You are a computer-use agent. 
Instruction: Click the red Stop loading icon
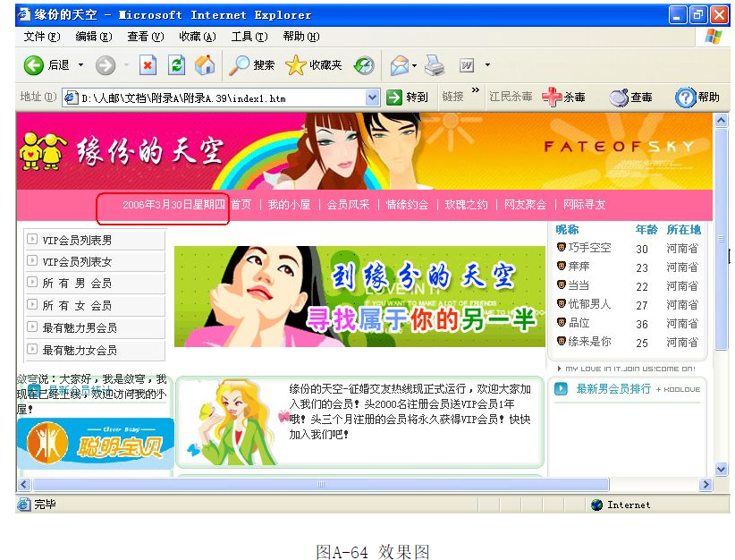(x=148, y=65)
